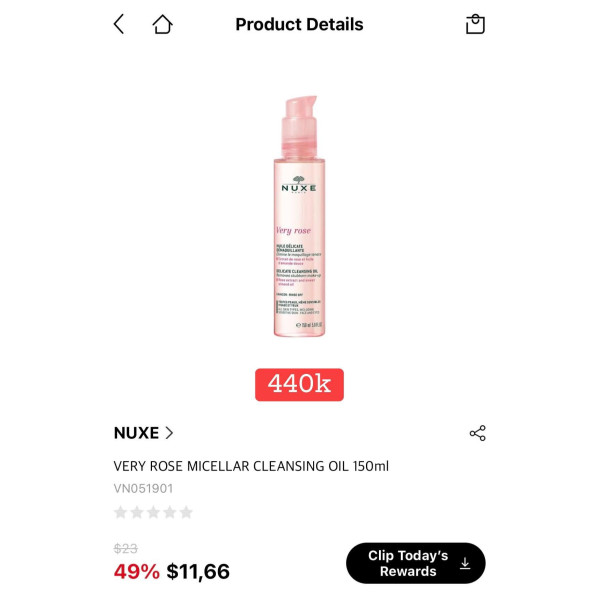
Task: Share this product via share icon
Action: click(x=478, y=433)
